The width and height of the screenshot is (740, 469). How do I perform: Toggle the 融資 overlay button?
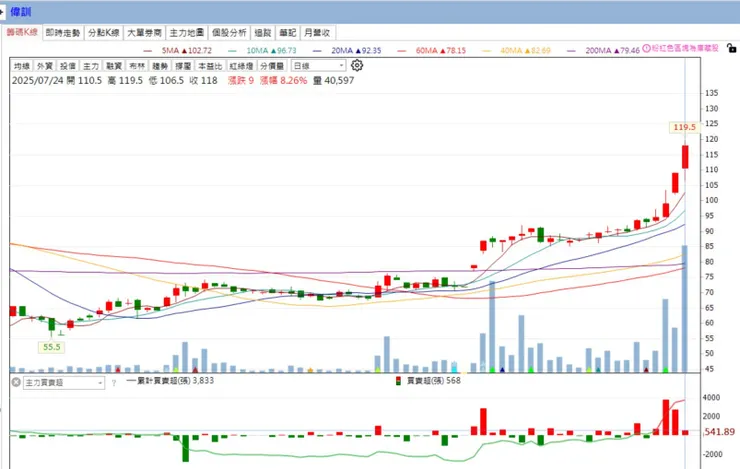pos(114,66)
